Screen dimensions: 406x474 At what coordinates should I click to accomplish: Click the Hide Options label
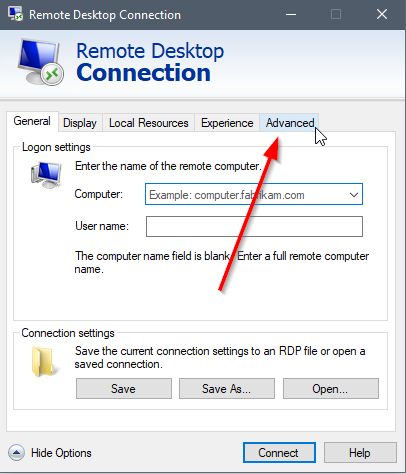pyautogui.click(x=61, y=453)
